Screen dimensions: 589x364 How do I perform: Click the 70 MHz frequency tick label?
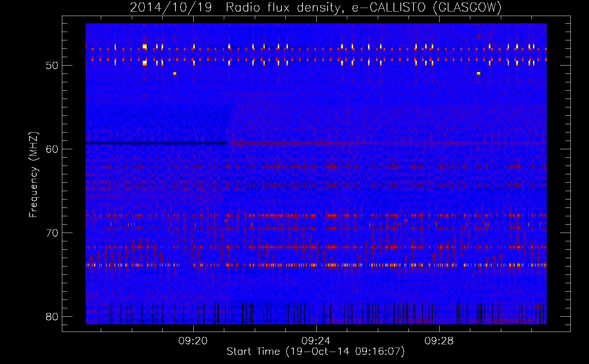click(x=52, y=233)
